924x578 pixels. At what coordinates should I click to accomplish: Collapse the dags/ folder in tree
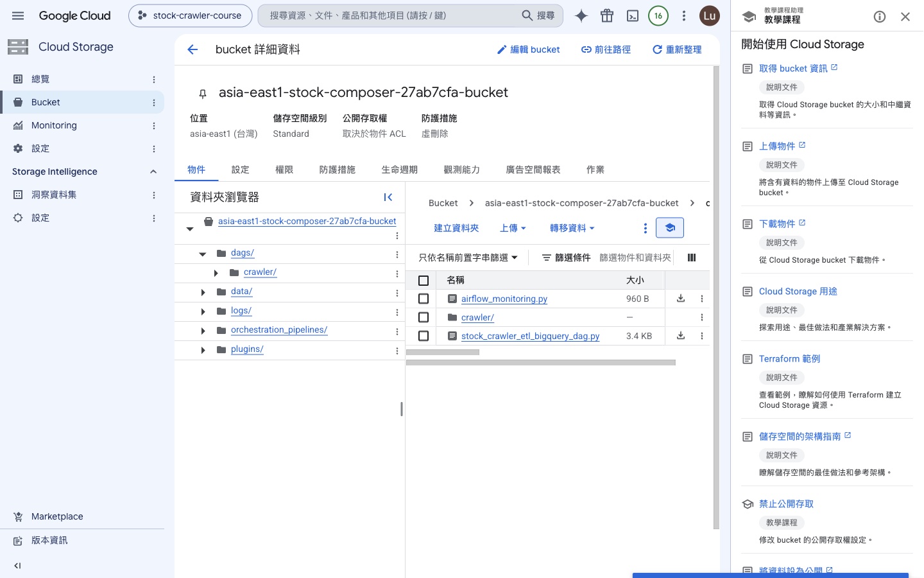pyautogui.click(x=203, y=254)
